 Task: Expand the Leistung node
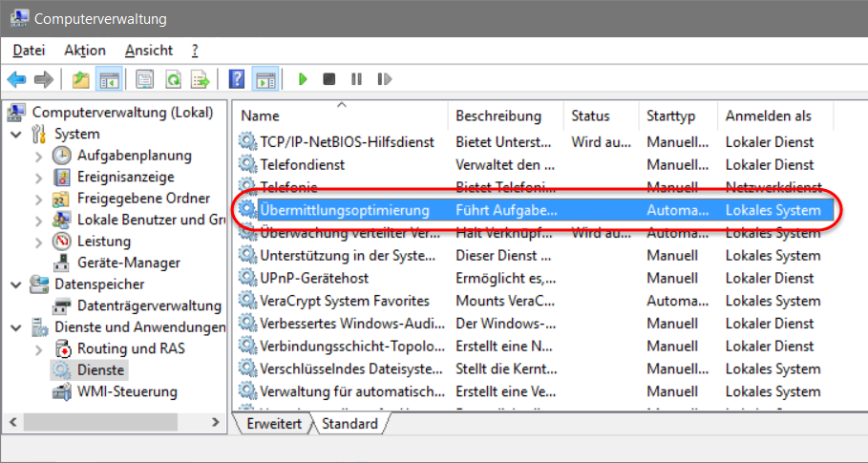tap(38, 242)
